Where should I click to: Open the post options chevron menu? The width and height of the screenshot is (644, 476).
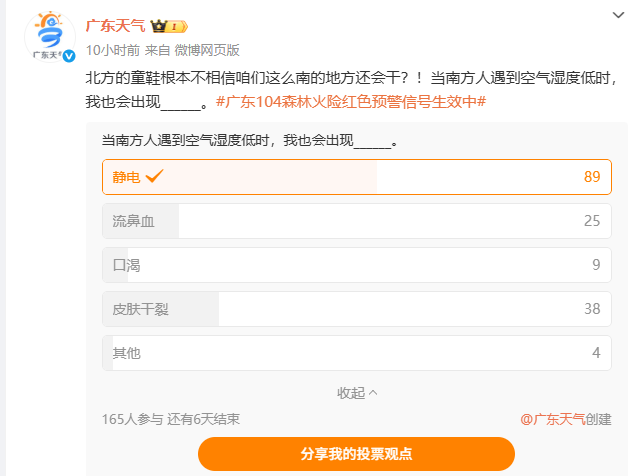pos(619,17)
